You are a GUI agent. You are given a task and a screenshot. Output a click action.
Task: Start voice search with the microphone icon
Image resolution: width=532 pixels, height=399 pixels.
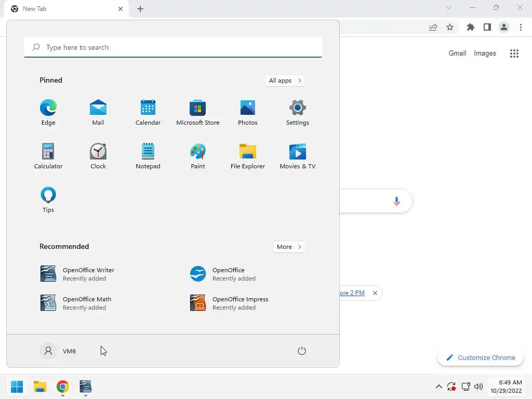click(x=396, y=201)
